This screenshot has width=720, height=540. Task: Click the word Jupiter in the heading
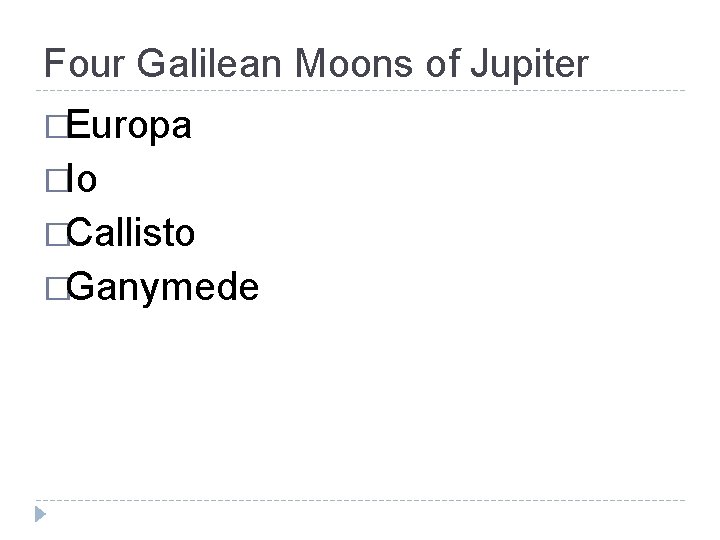pyautogui.click(x=529, y=65)
